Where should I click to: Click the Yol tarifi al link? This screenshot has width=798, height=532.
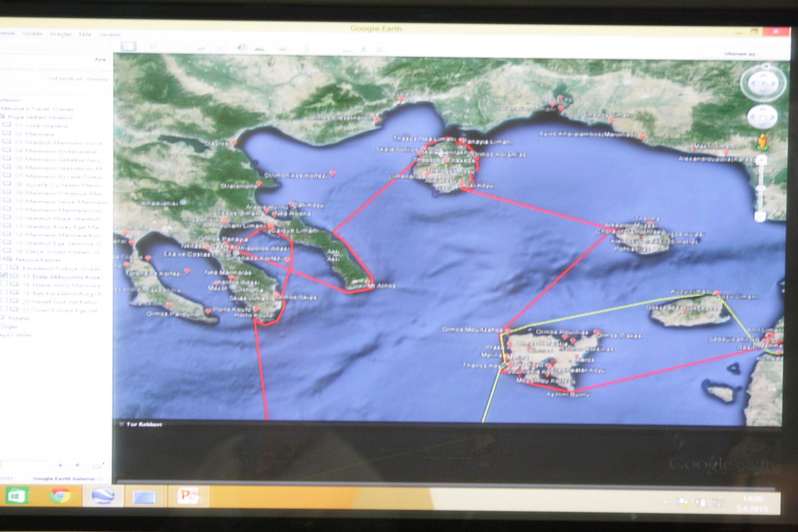(65, 79)
